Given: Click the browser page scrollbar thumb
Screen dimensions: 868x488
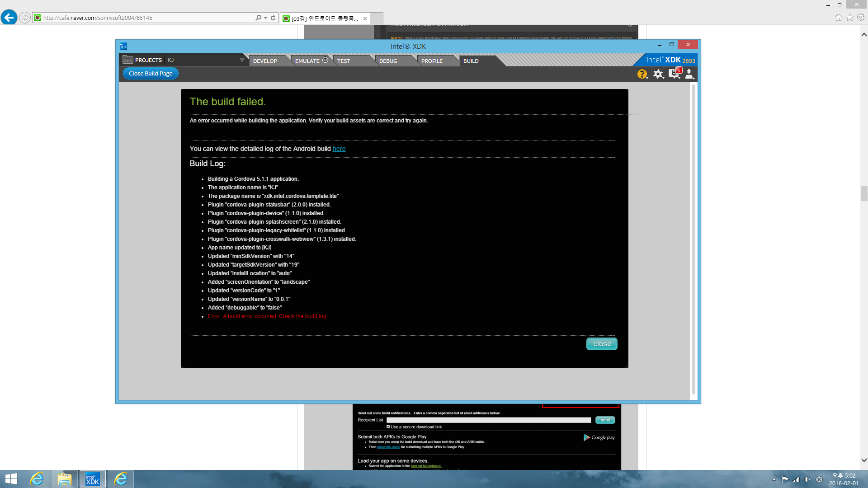Looking at the screenshot, I should coord(864,193).
